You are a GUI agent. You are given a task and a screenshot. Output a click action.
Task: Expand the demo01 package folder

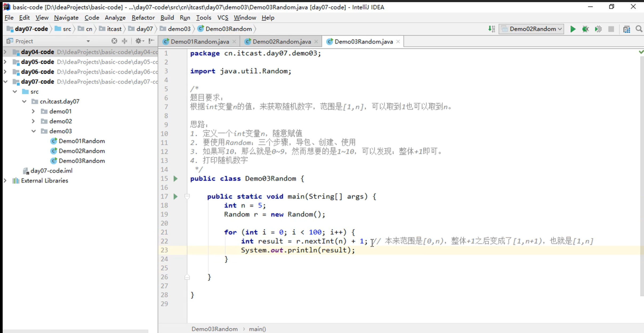pos(33,111)
